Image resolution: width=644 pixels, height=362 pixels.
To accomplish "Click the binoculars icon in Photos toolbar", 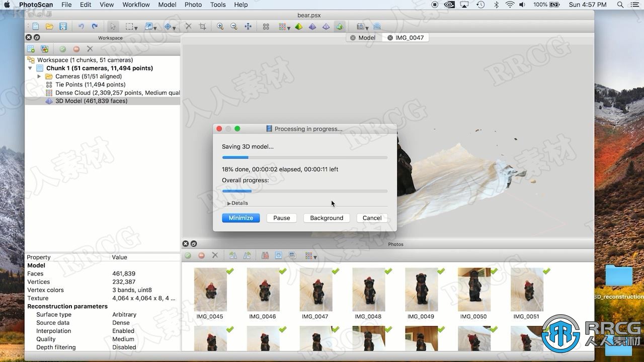I will pos(265,255).
